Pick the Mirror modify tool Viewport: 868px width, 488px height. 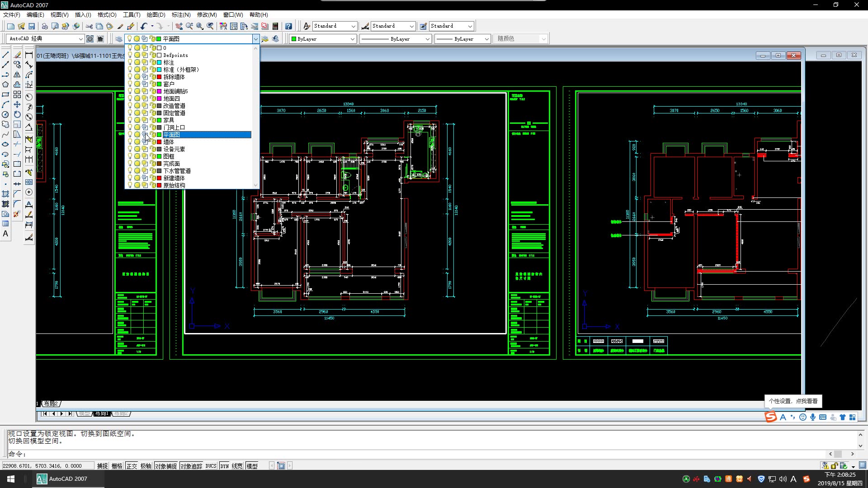point(17,75)
